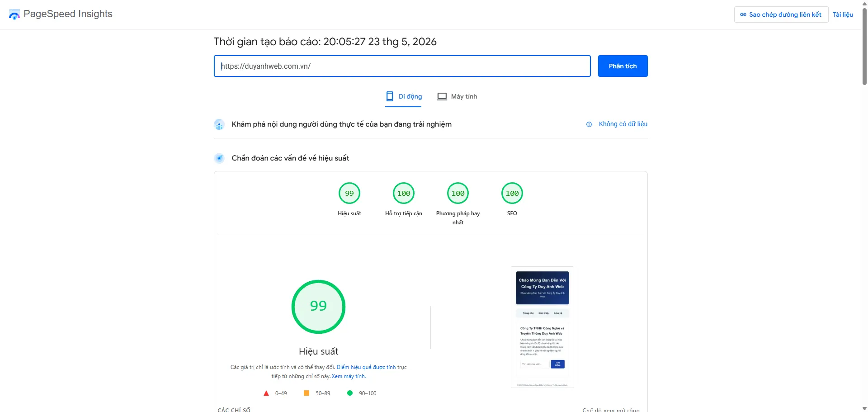868x412 pixels.
Task: Click the orange square 50–89 legend icon
Action: 307,393
